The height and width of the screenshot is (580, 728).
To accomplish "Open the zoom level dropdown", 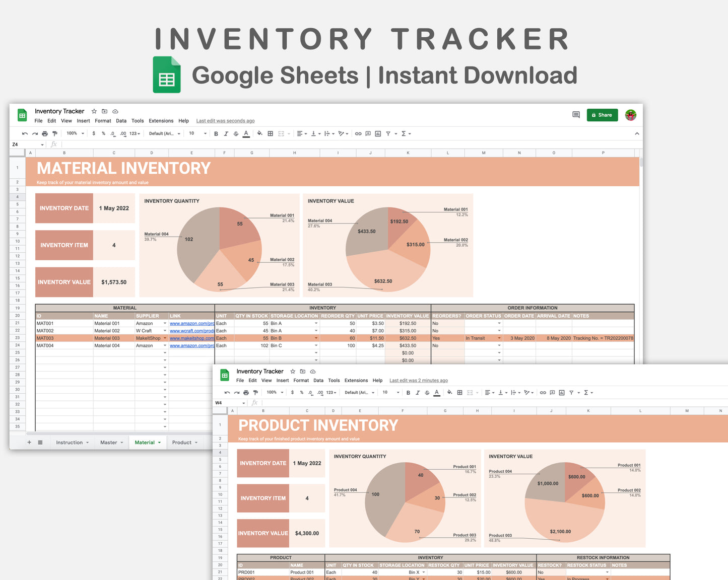I will click(75, 133).
